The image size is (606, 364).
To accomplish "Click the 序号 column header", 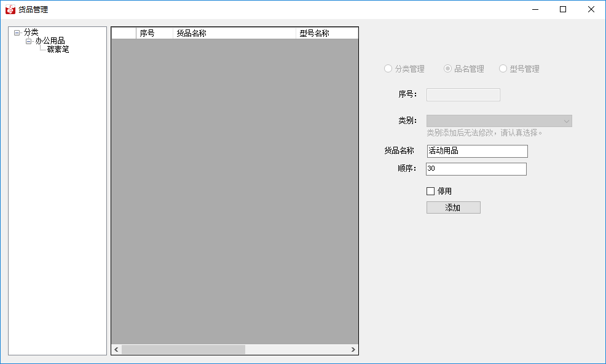I will (x=155, y=33).
